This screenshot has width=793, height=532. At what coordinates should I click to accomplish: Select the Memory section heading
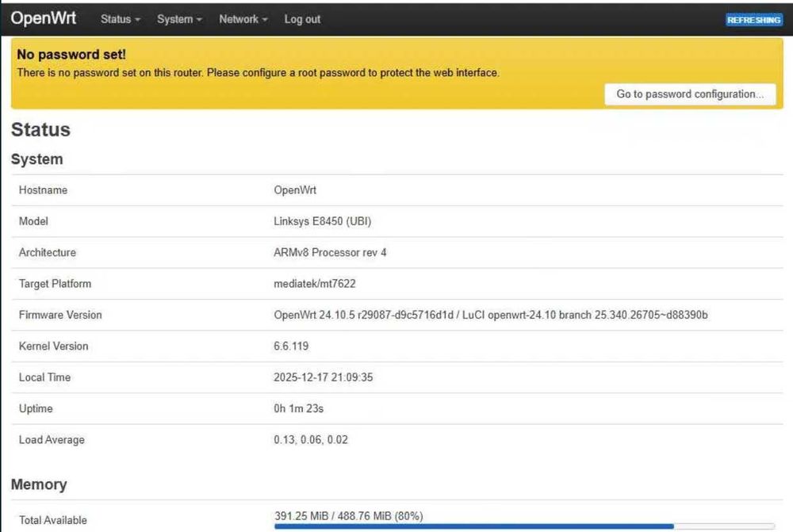[39, 484]
